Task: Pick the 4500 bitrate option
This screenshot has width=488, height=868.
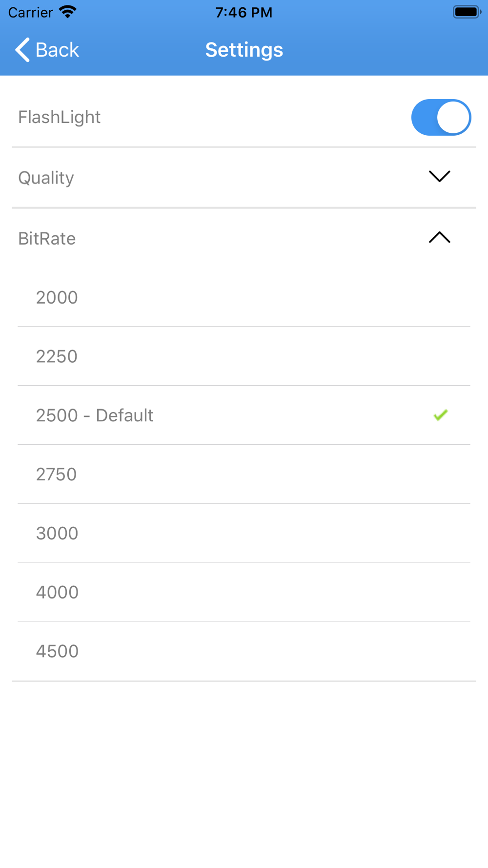Action: pos(244,651)
